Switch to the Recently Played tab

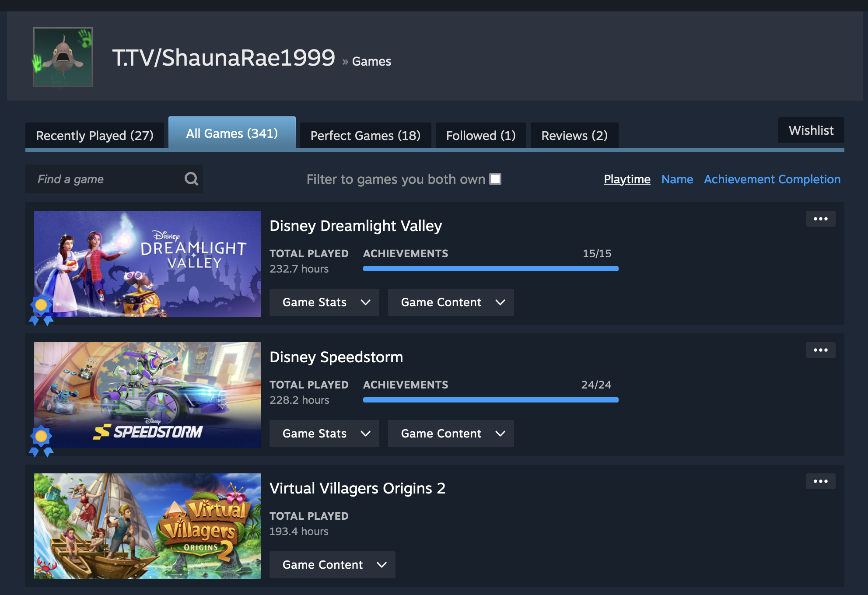94,135
